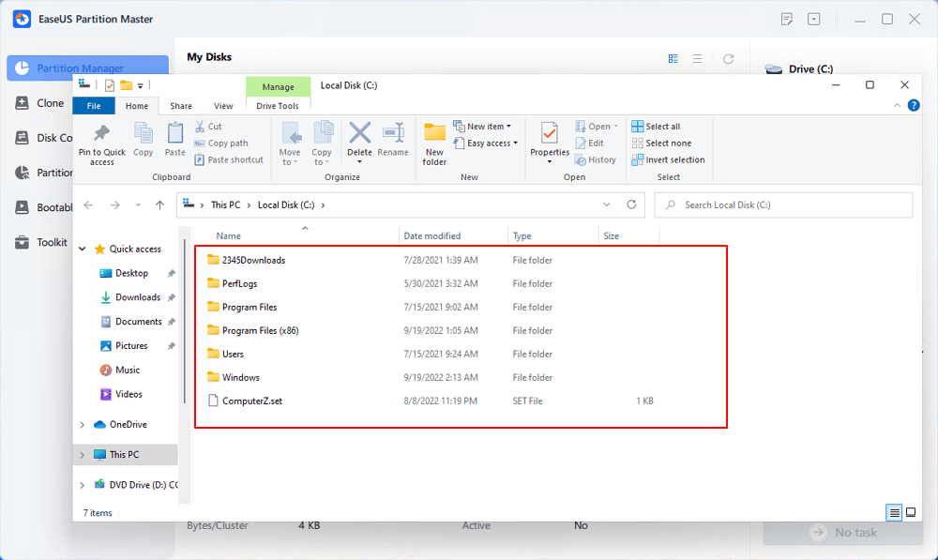This screenshot has width=938, height=560.
Task: Click the Paste icon in Clipboard group
Action: (174, 134)
